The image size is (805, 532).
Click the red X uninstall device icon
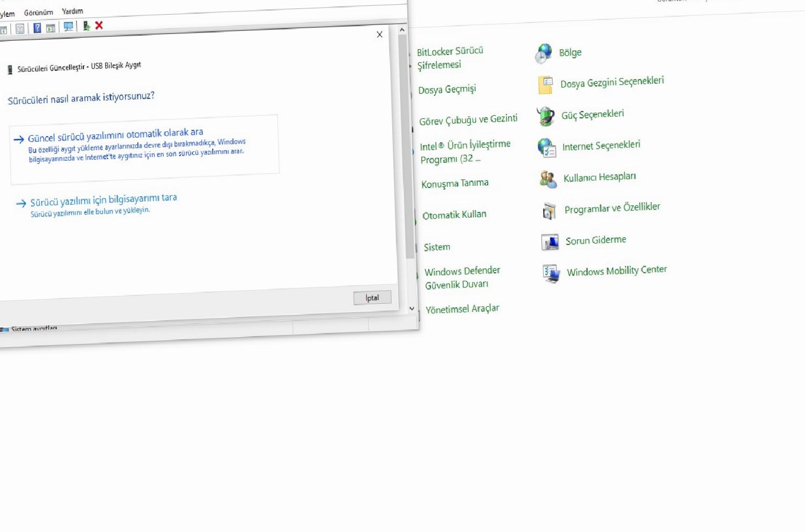[99, 25]
